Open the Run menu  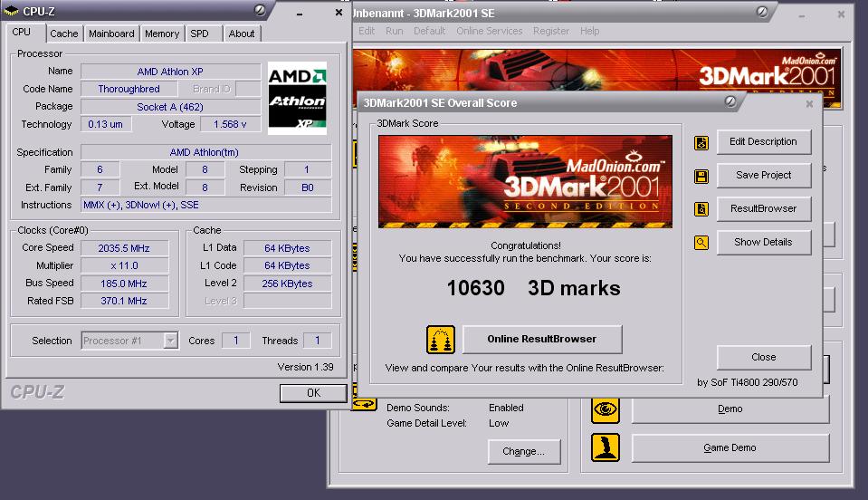(394, 31)
